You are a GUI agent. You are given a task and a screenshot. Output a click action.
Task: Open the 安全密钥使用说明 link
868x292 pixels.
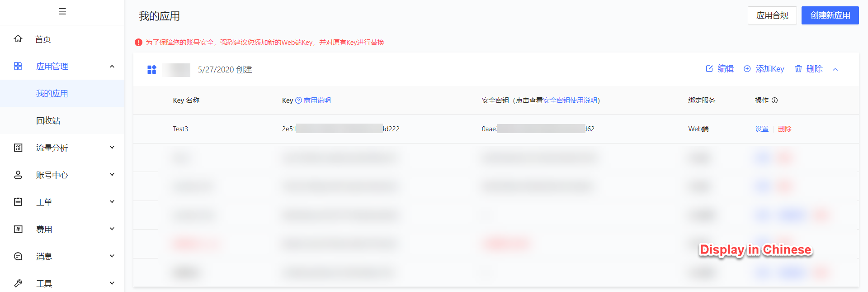570,101
